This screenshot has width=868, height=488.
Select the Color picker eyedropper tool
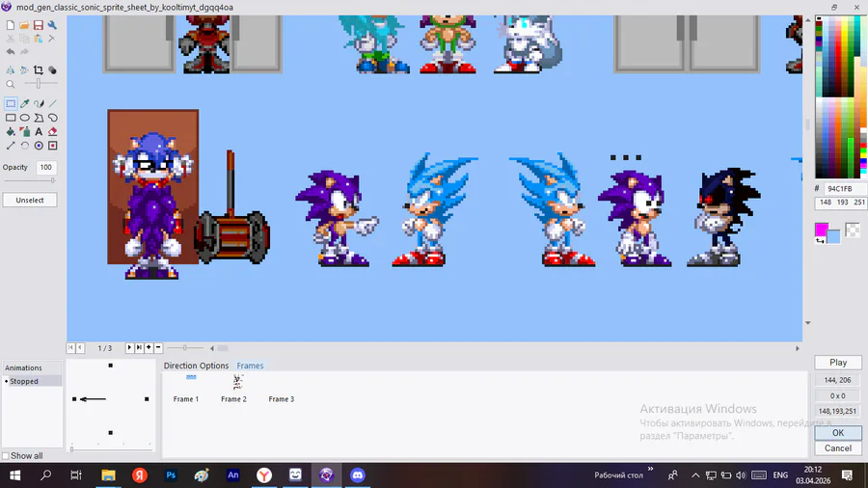[x=25, y=103]
